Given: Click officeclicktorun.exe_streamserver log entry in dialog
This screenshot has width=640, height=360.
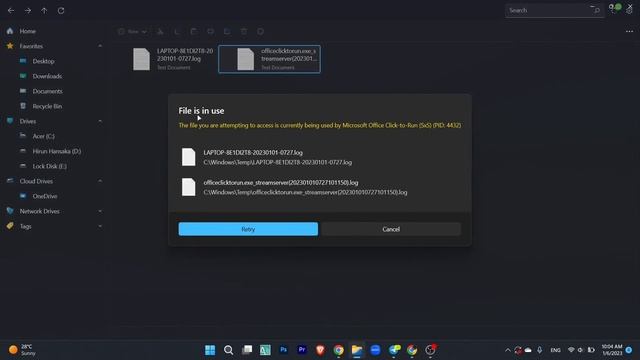Looking at the screenshot, I should (x=320, y=187).
